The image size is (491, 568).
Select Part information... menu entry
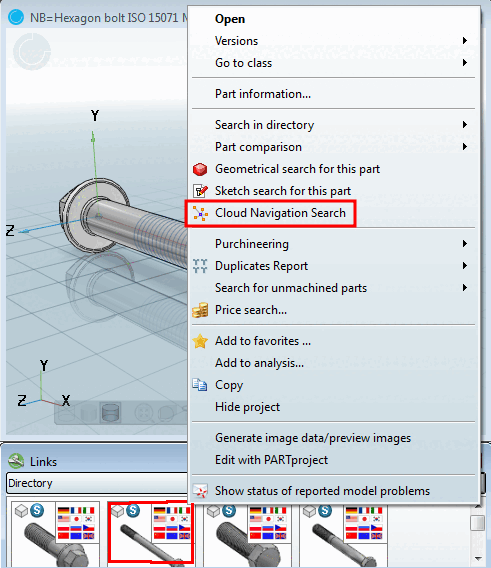pos(263,94)
